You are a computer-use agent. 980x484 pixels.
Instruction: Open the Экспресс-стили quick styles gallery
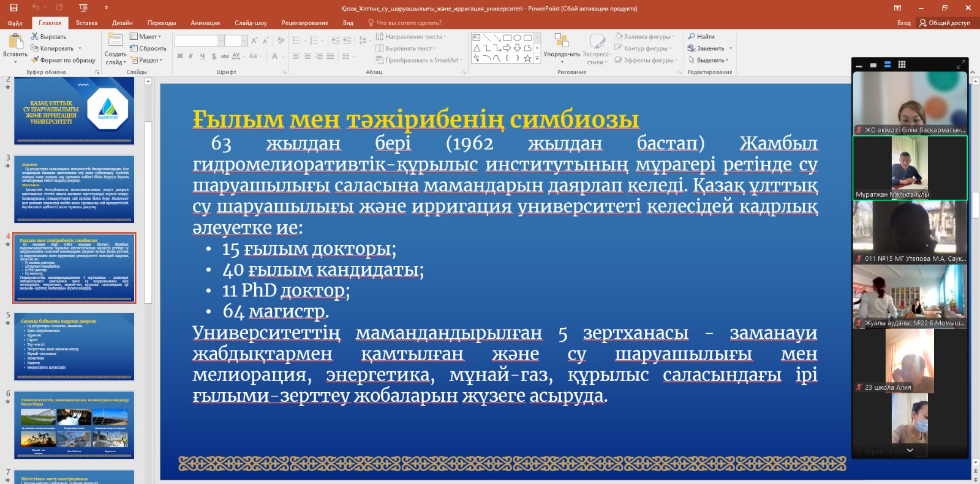pos(597,49)
